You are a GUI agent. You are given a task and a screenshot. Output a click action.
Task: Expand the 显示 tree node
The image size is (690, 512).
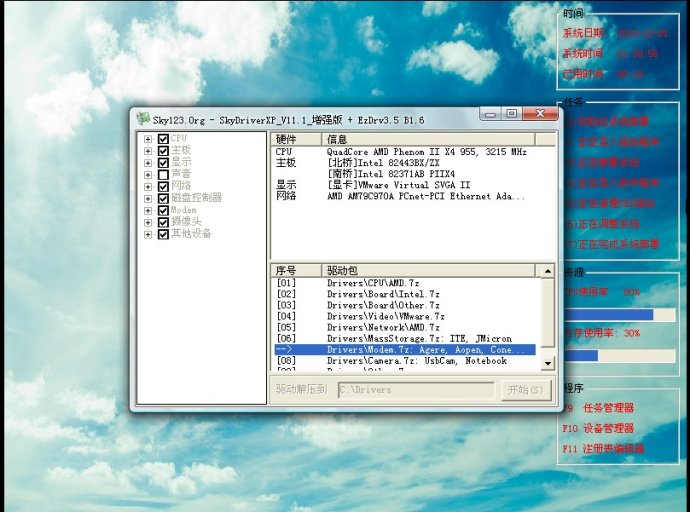pyautogui.click(x=148, y=163)
